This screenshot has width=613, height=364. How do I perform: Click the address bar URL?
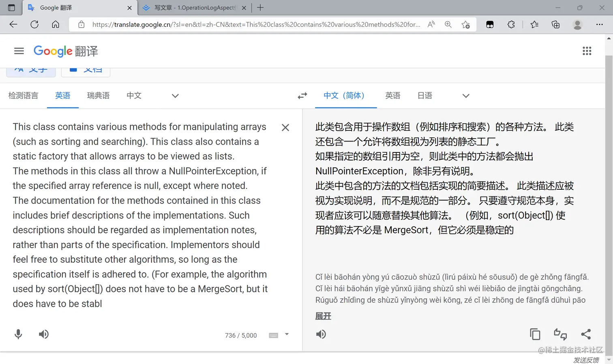click(x=256, y=24)
